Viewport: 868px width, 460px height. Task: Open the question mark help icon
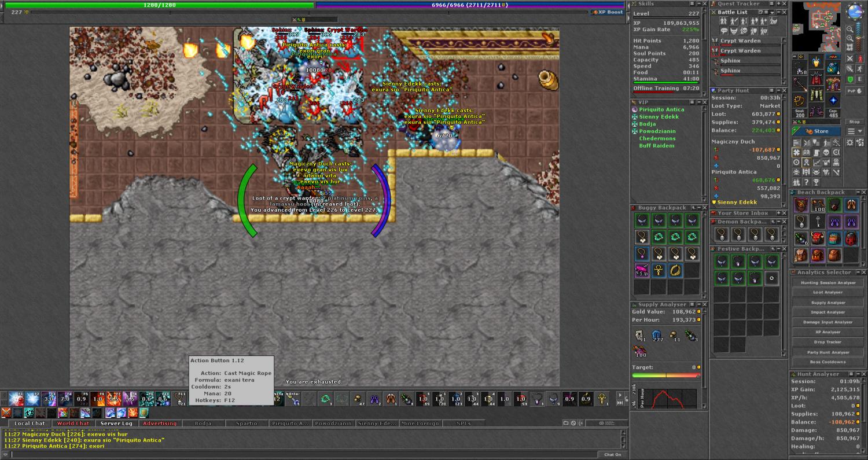806,182
